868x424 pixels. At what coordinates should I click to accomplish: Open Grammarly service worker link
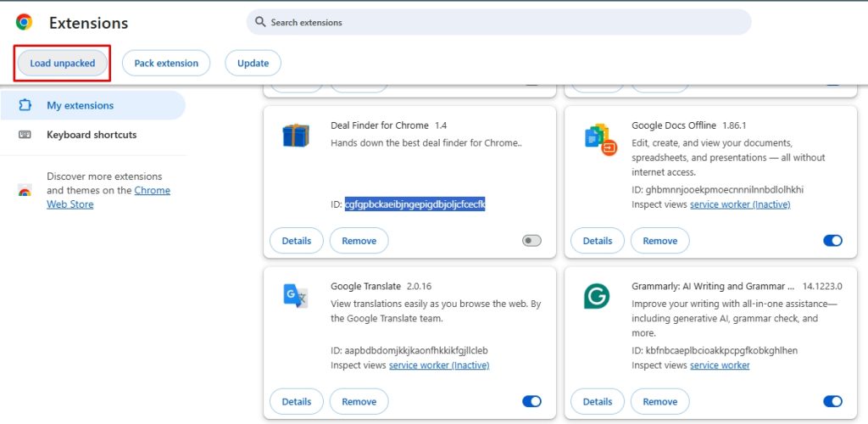tap(720, 365)
